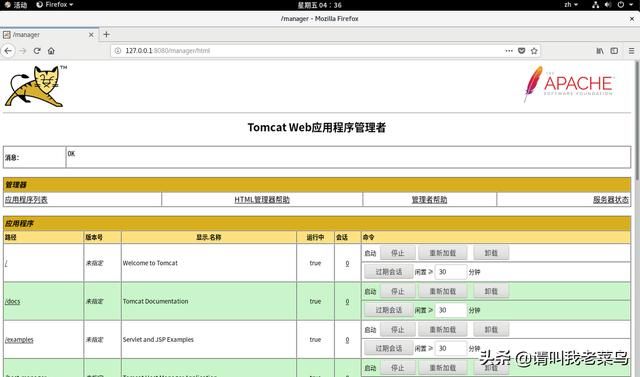The image size is (640, 377).
Task: Reload the Servlet and JSP Examples application
Action: (x=443, y=330)
